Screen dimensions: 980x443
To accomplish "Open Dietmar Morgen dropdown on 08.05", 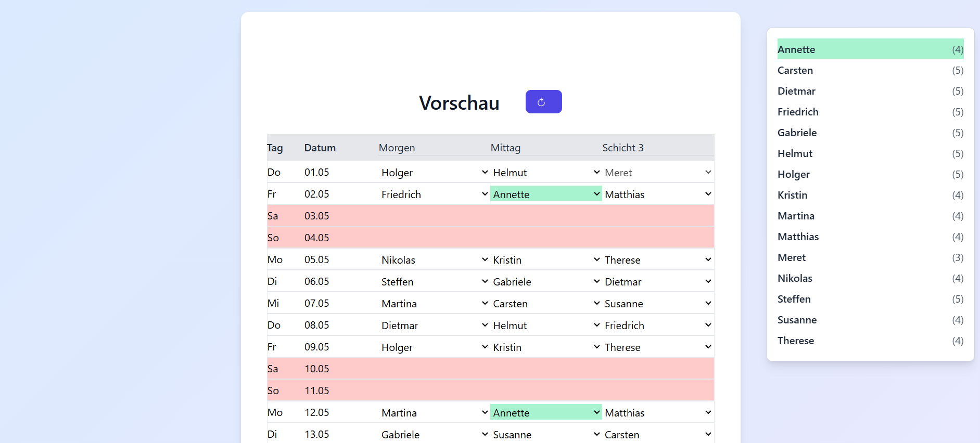I will 434,325.
